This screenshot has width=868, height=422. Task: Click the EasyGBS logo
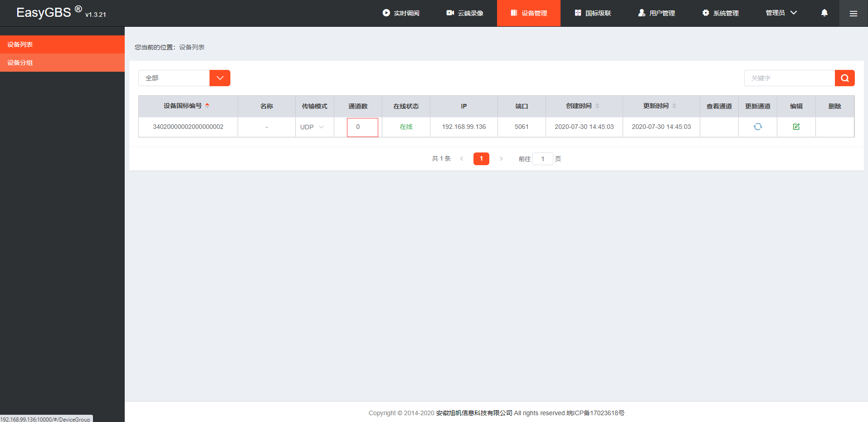pyautogui.click(x=49, y=12)
